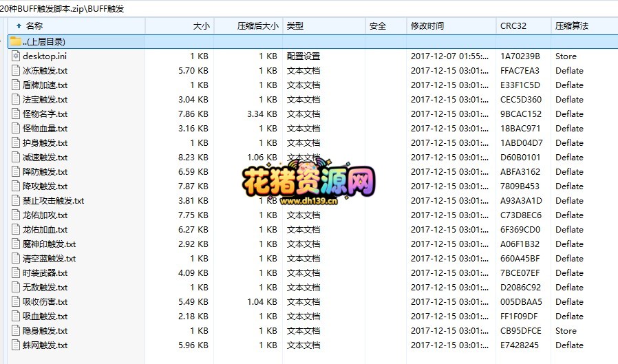618x364 pixels.
Task: Click the sort arrow beside 名称
Action: pyautogui.click(x=19, y=26)
